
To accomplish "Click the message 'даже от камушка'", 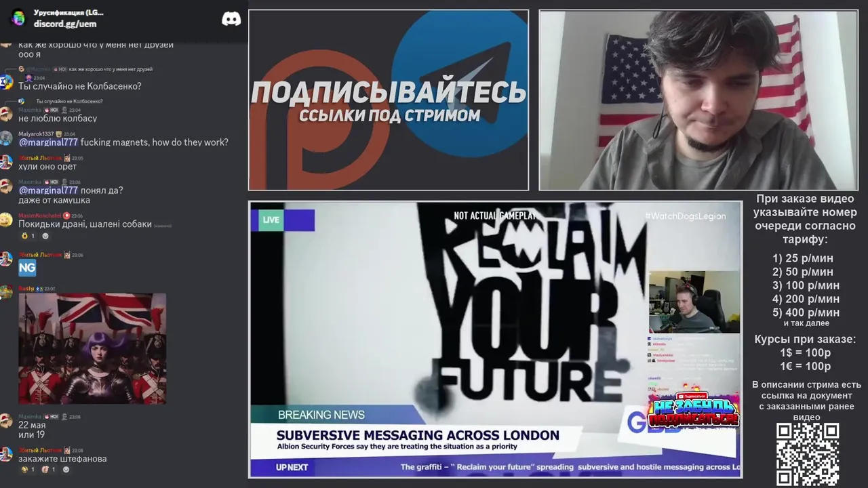I will coord(54,200).
